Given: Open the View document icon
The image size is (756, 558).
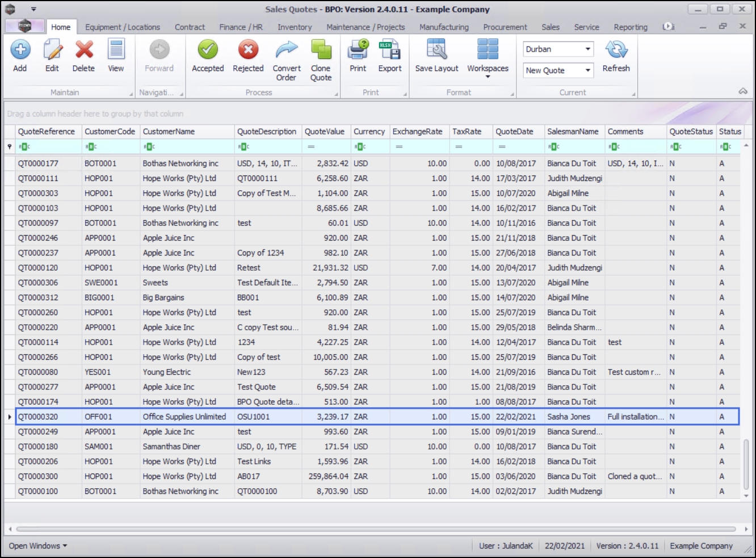Looking at the screenshot, I should click(x=116, y=50).
